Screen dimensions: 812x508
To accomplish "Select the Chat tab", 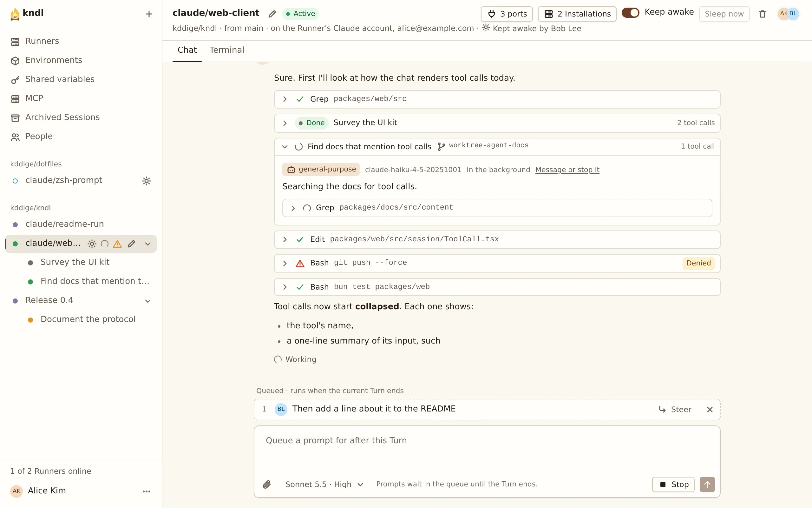I will (x=187, y=50).
